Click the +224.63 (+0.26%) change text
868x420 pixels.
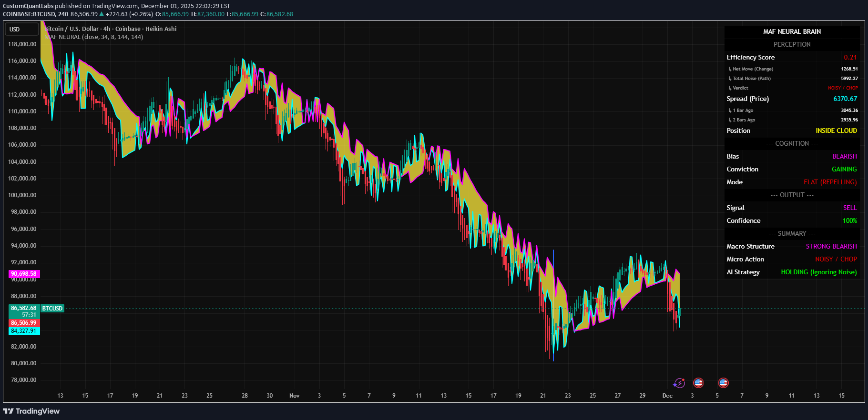129,14
